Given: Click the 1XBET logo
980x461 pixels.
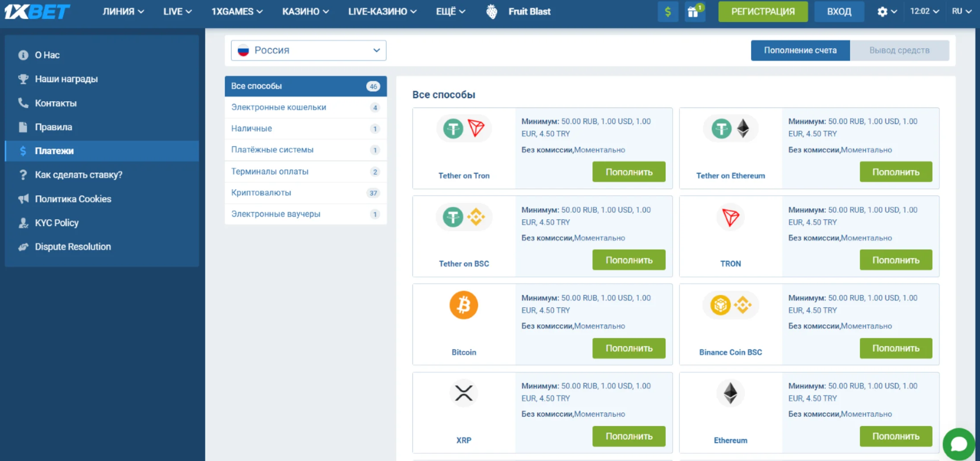Looking at the screenshot, I should (x=37, y=12).
